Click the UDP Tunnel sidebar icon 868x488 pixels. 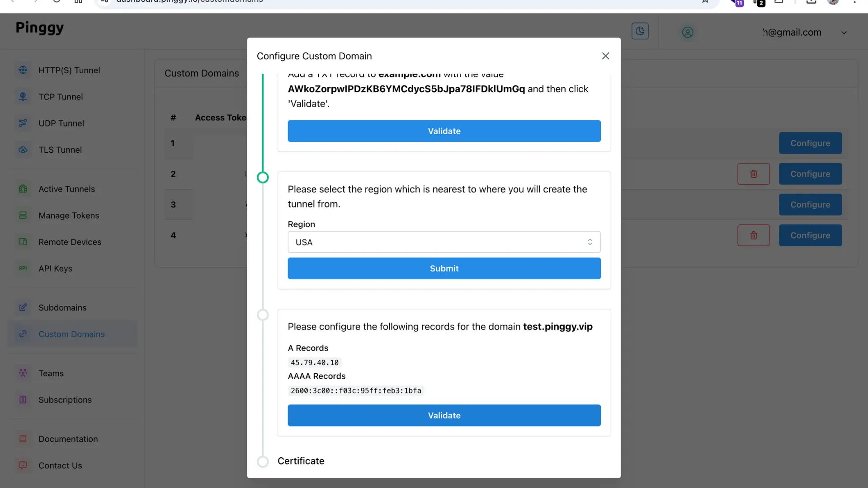pyautogui.click(x=23, y=123)
